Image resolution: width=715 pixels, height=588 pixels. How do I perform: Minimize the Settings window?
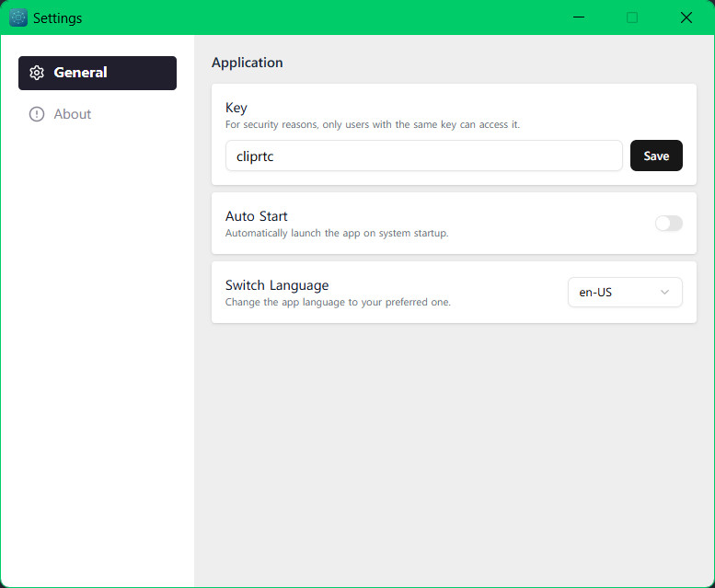[579, 17]
